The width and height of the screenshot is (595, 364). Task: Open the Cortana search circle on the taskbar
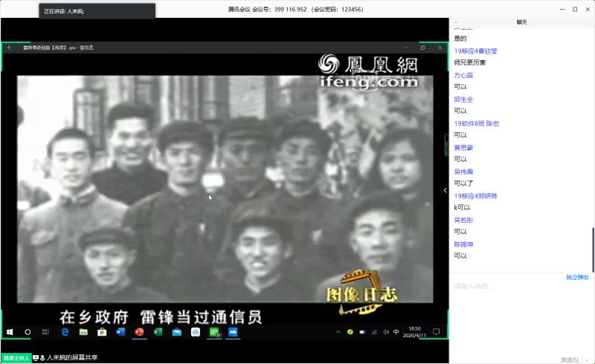pyautogui.click(x=28, y=332)
